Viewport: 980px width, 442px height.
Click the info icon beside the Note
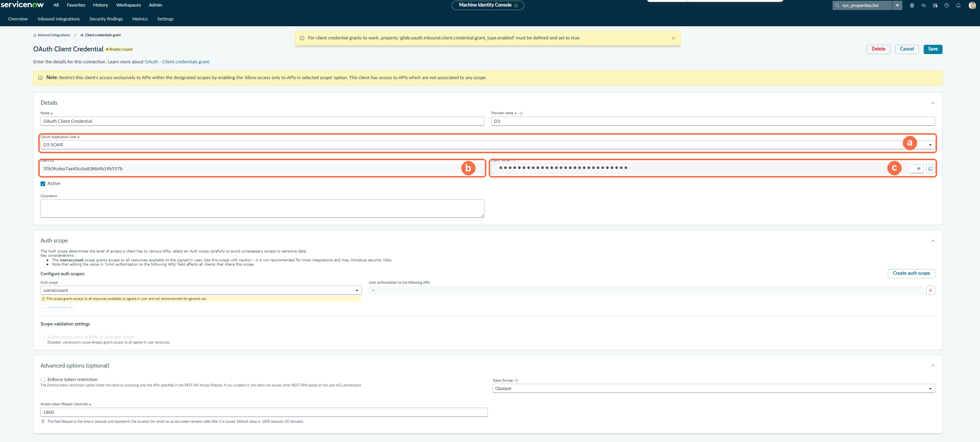click(x=40, y=78)
